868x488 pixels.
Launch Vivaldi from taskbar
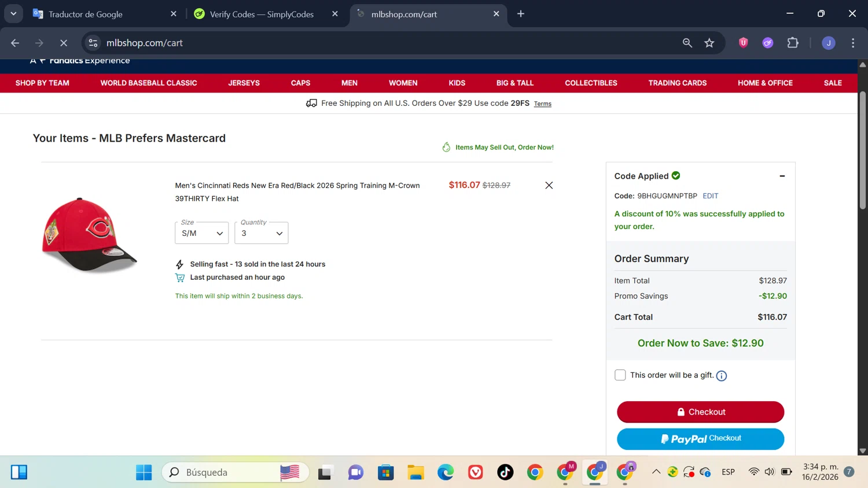(476, 472)
